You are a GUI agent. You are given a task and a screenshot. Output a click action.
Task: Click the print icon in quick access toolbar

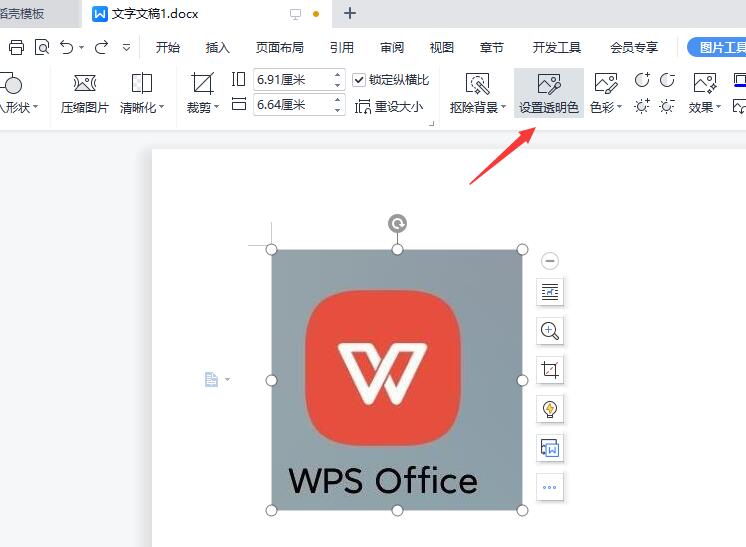click(16, 48)
